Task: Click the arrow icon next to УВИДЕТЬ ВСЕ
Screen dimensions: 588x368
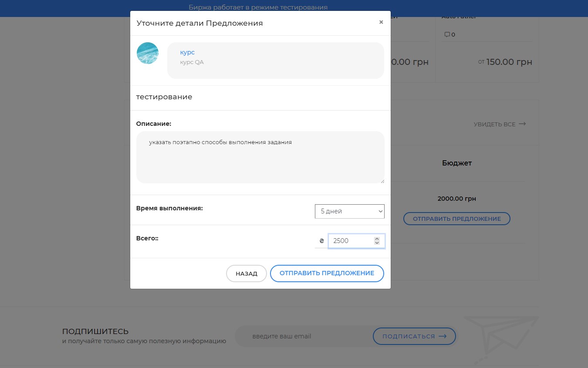Action: coord(522,124)
